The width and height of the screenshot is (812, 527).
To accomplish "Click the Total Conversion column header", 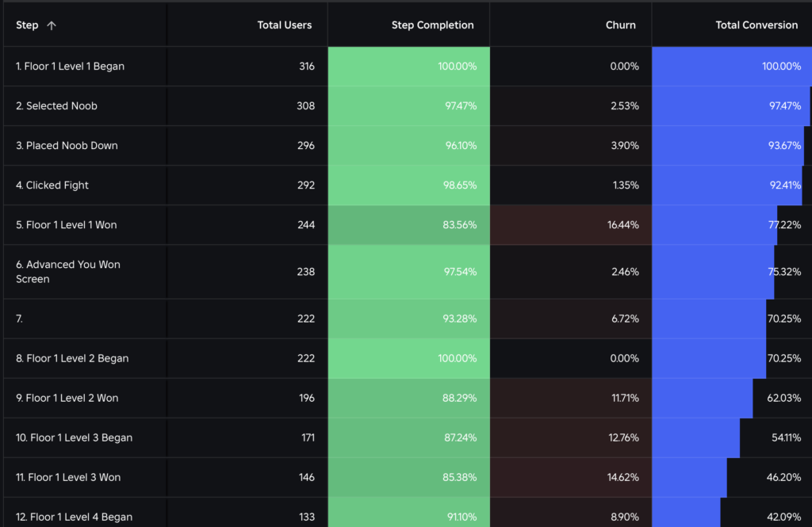I will coord(756,25).
